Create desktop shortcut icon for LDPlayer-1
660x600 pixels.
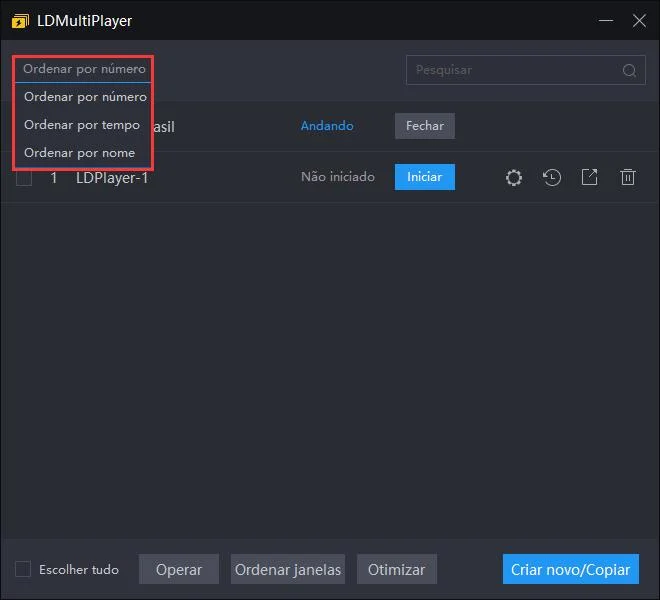pyautogui.click(x=589, y=177)
